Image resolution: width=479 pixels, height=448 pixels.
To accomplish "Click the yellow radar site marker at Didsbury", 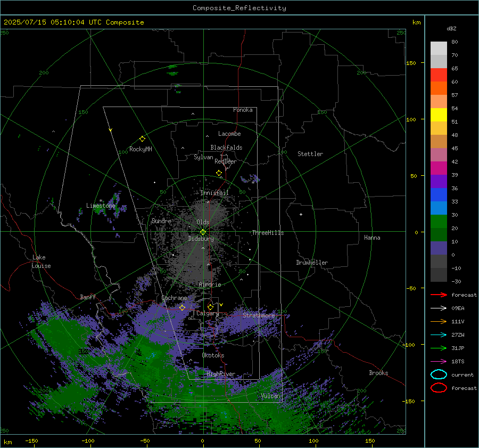I will (203, 232).
